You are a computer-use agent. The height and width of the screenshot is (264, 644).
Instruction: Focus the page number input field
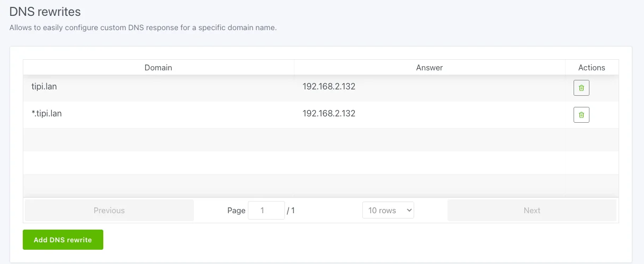pos(266,210)
